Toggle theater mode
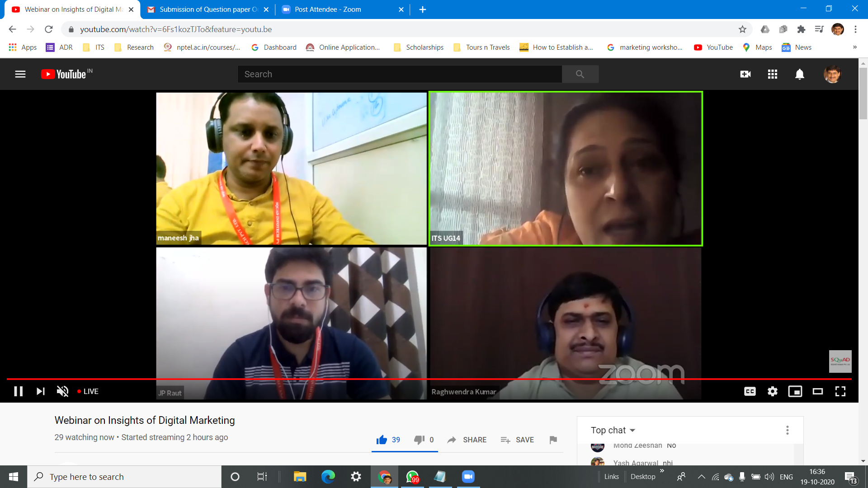The width and height of the screenshot is (868, 488). pyautogui.click(x=818, y=391)
